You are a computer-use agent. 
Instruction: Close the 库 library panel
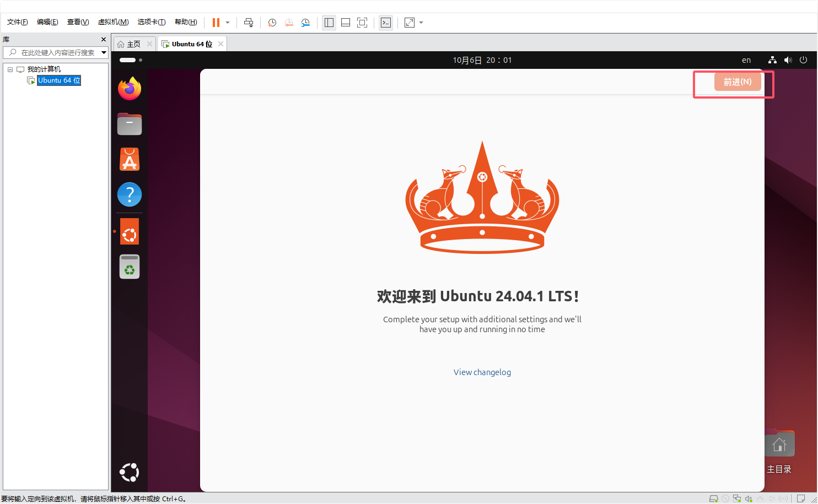click(x=104, y=40)
